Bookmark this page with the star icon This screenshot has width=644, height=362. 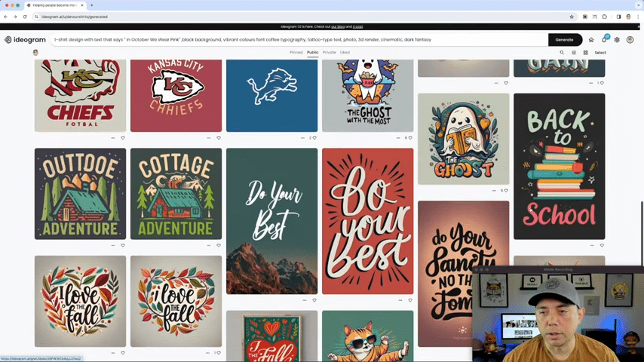[x=572, y=17]
